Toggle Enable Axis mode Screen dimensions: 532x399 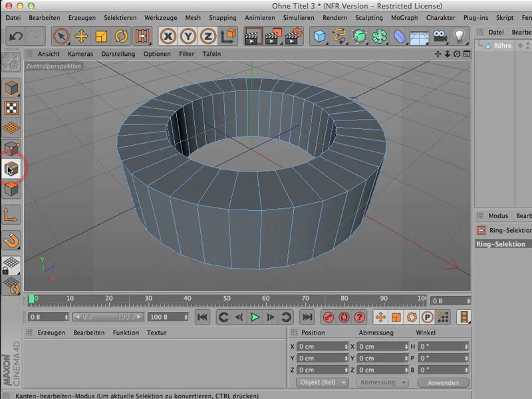pyautogui.click(x=11, y=215)
